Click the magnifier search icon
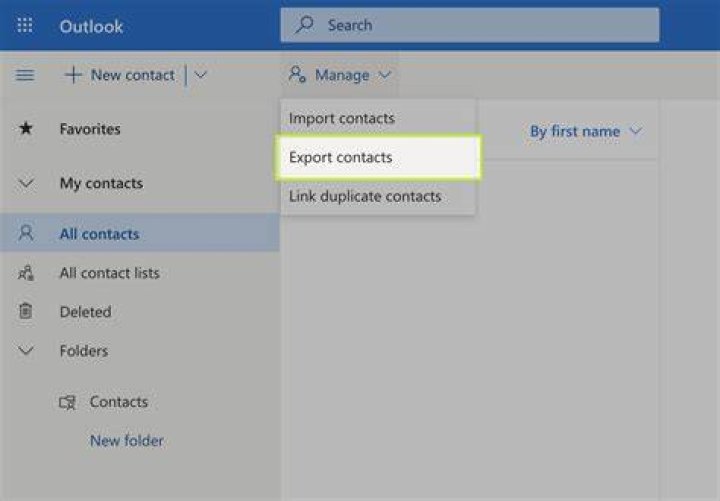This screenshot has height=501, width=720. [x=304, y=24]
